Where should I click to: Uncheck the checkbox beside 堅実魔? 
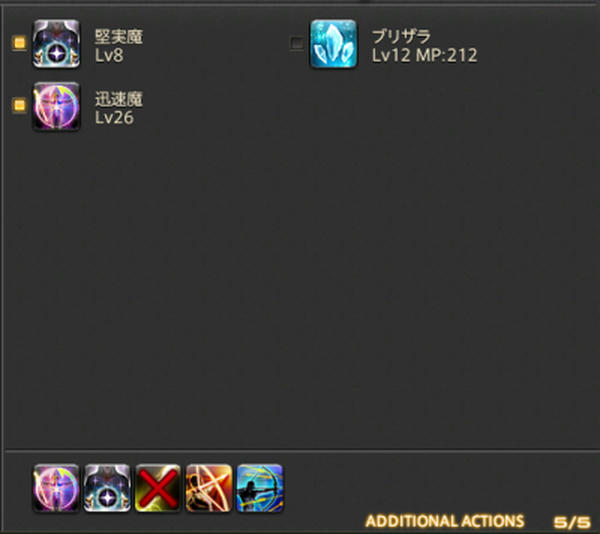(x=19, y=42)
